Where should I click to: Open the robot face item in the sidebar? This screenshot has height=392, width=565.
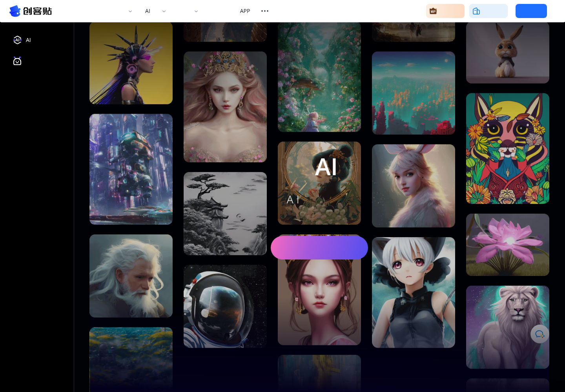pyautogui.click(x=17, y=61)
